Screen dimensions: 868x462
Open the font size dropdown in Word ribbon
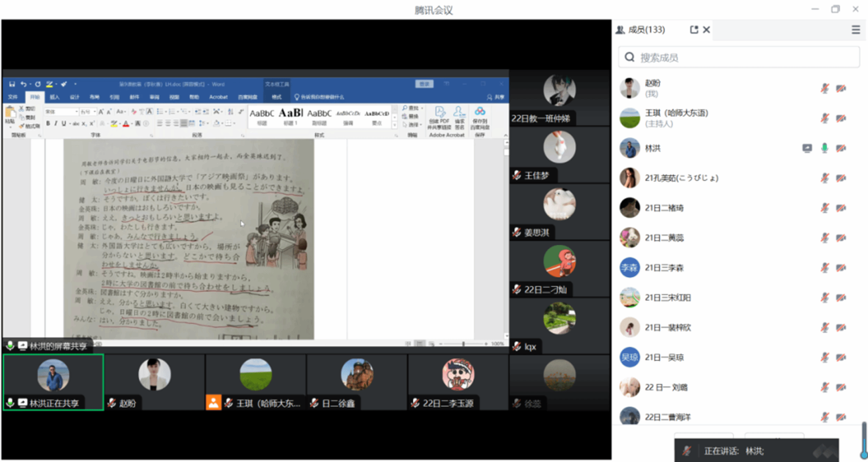coord(94,111)
